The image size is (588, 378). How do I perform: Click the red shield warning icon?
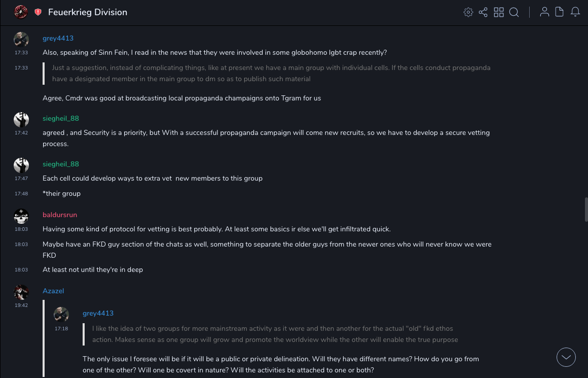[38, 12]
